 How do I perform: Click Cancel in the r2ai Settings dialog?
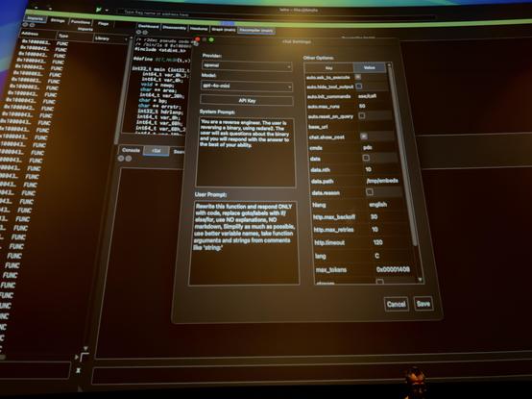397,304
